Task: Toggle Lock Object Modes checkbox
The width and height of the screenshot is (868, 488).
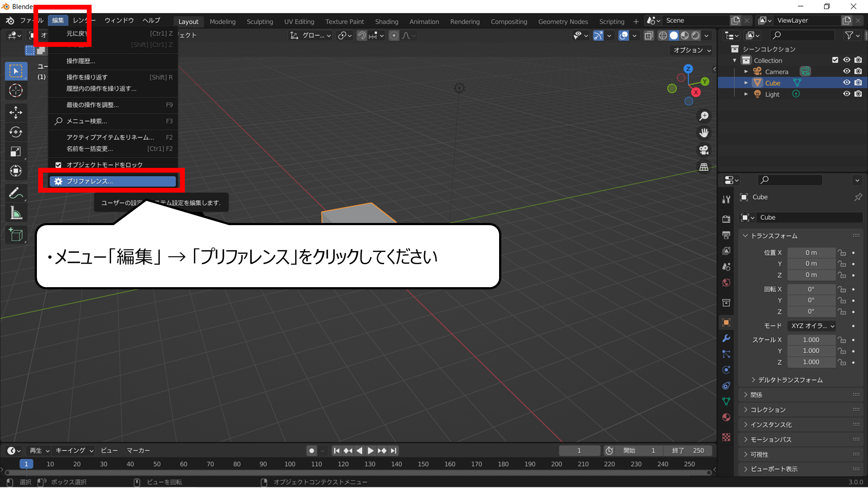Action: (59, 165)
